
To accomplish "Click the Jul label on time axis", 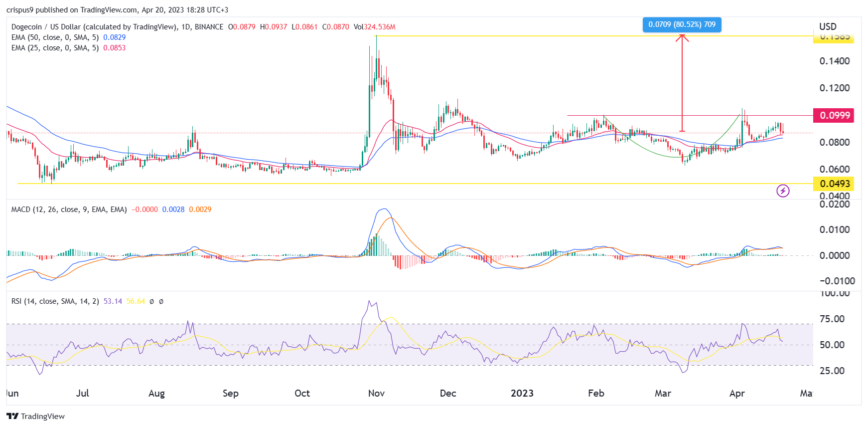I will [x=83, y=393].
